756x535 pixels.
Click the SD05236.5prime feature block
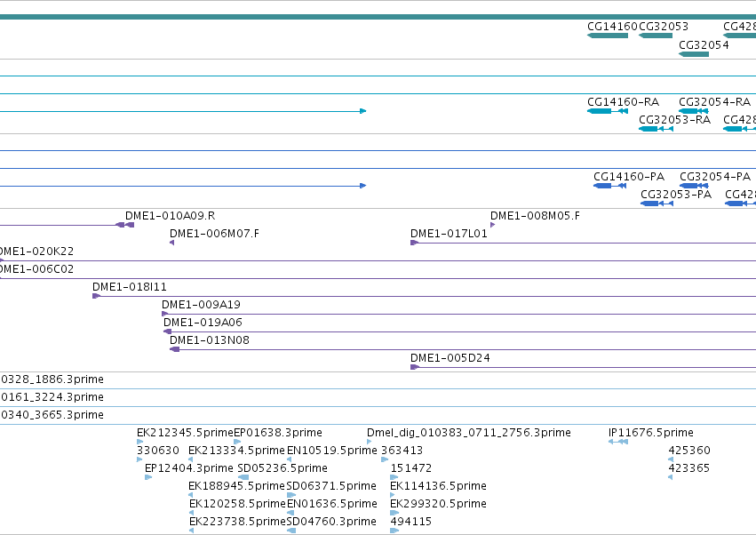[x=243, y=477]
